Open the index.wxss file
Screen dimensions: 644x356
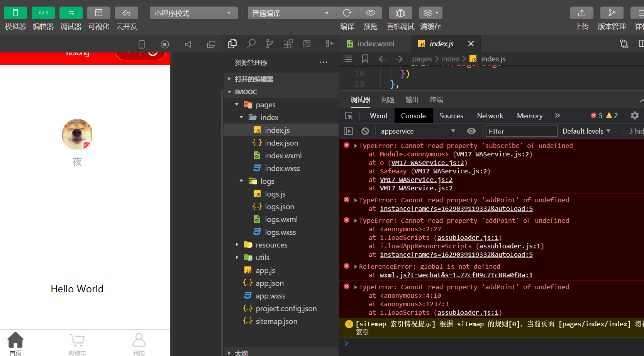click(x=281, y=168)
